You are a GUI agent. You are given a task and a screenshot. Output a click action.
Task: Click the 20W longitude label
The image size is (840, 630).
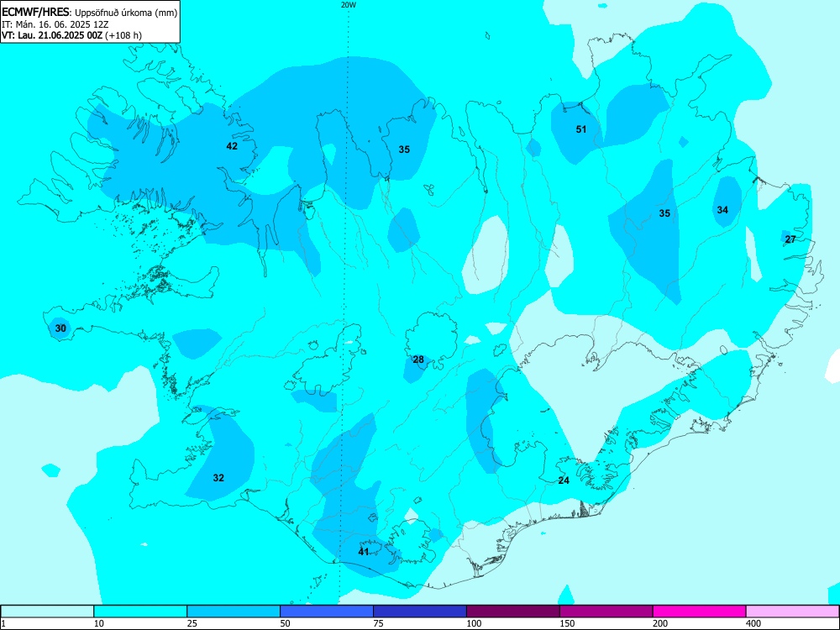point(348,5)
